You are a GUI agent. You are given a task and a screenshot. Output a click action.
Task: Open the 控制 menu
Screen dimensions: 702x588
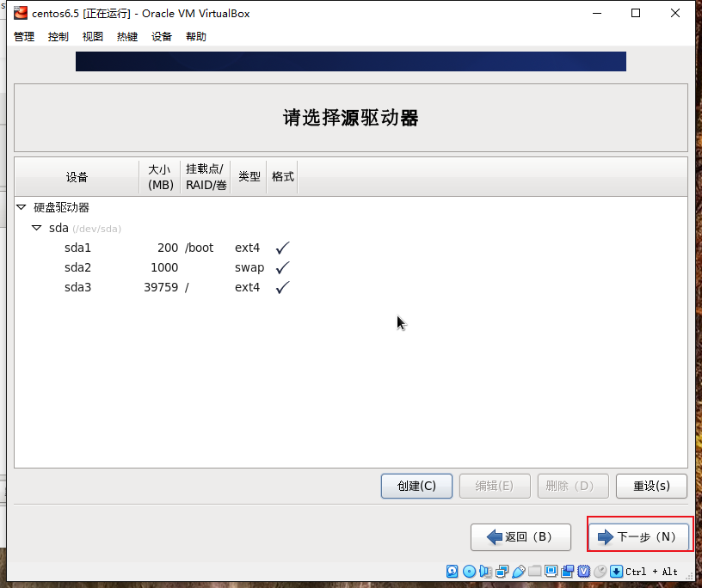click(58, 36)
